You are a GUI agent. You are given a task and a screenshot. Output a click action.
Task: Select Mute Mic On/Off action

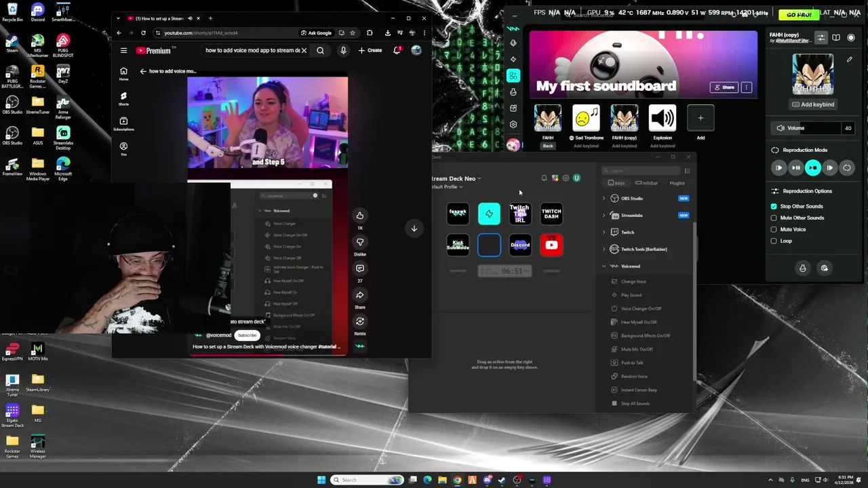[637, 349]
